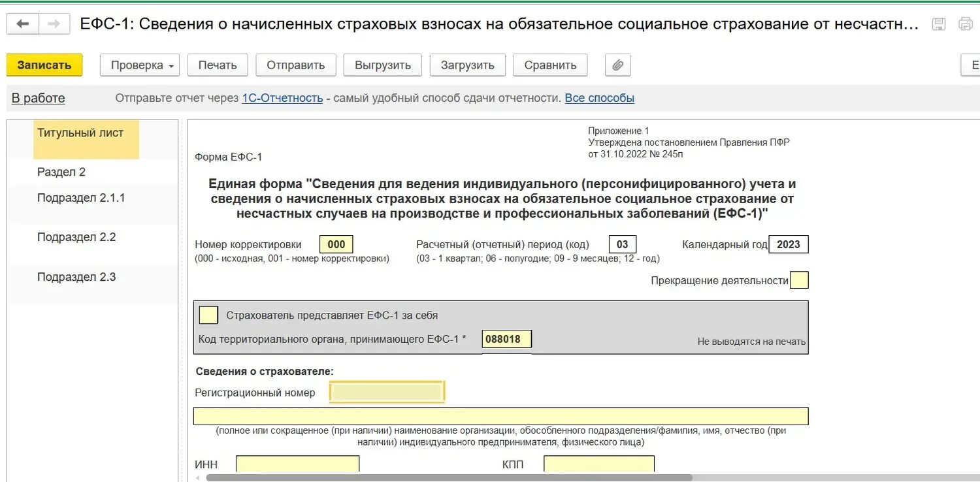
Task: Click the reporting period code field 03
Action: 623,244
